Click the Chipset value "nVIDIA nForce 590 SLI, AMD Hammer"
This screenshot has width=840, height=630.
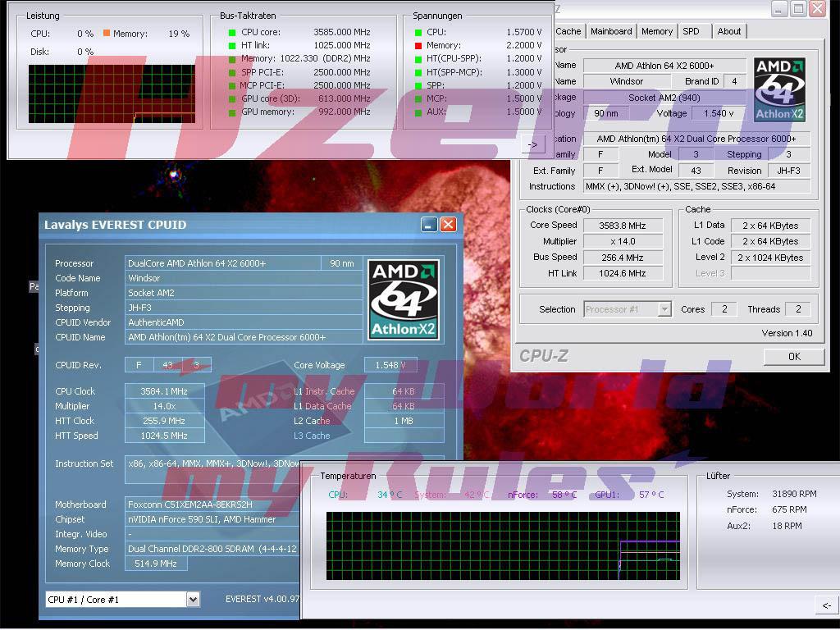(x=212, y=519)
